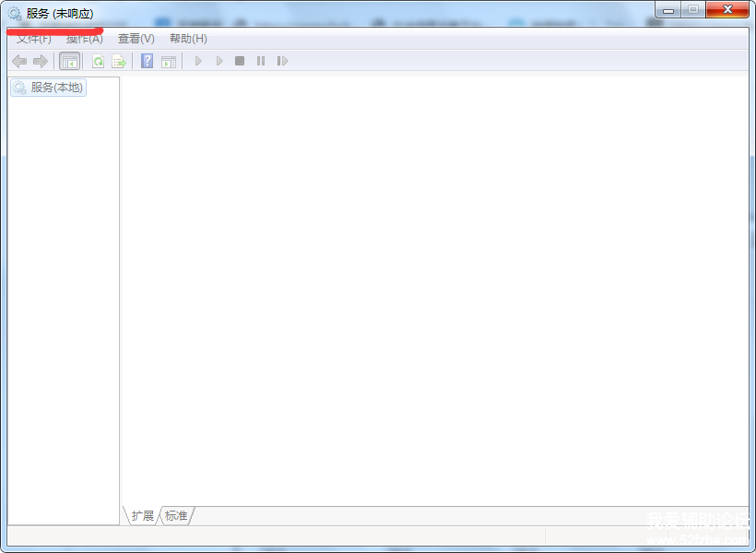
Task: Click the Refresh toolbar icon
Action: [98, 61]
